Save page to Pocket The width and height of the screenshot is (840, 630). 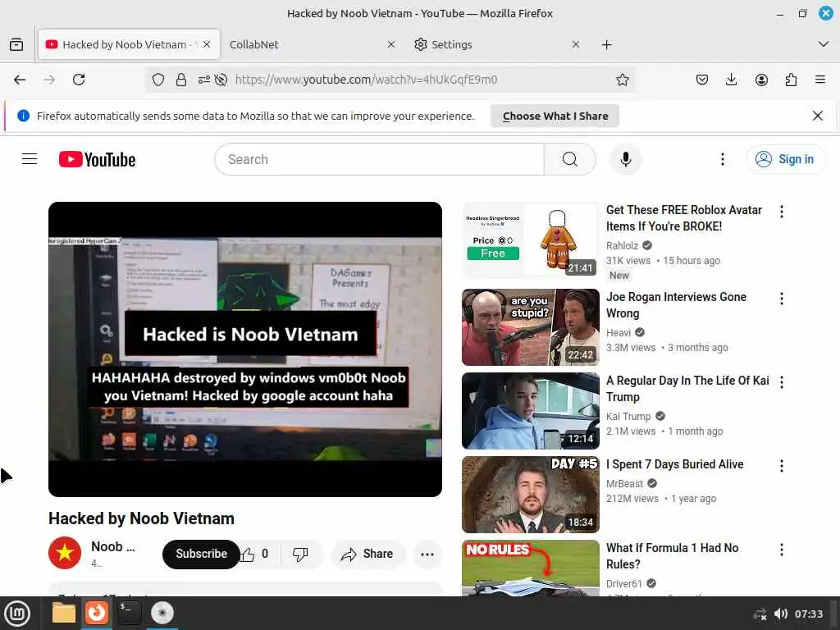click(x=702, y=80)
